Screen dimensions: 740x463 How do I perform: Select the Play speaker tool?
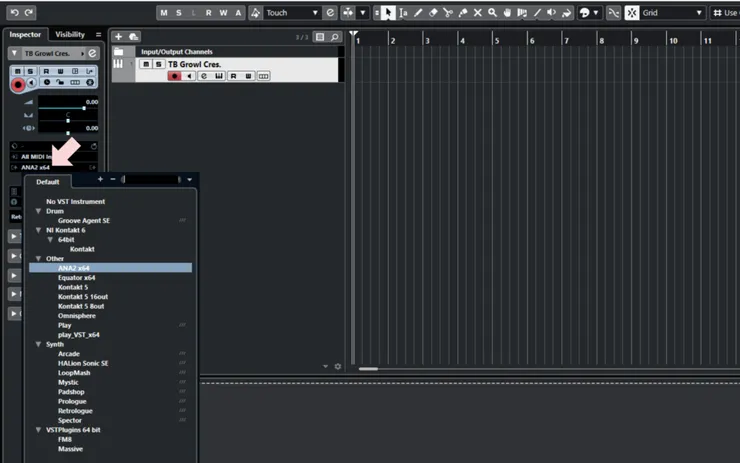point(551,13)
